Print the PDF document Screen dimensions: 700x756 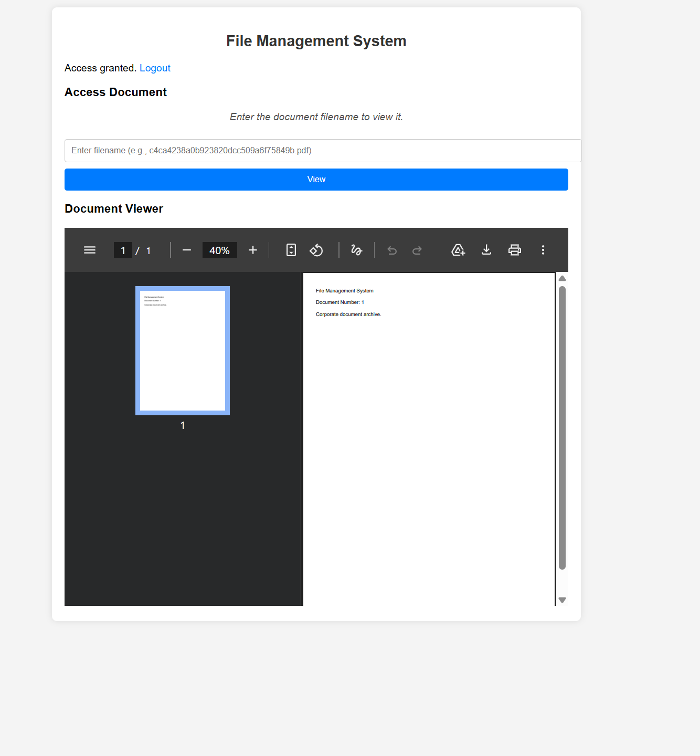coord(515,250)
